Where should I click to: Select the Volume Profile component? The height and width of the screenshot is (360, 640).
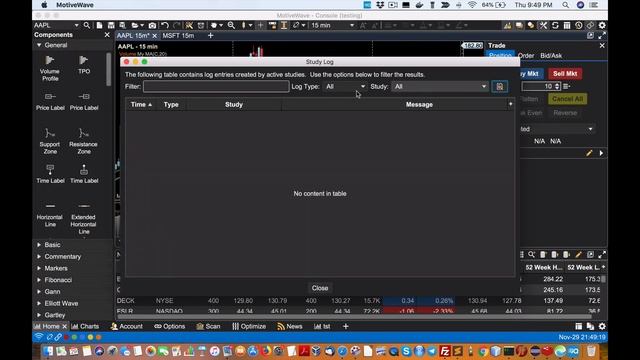click(50, 68)
